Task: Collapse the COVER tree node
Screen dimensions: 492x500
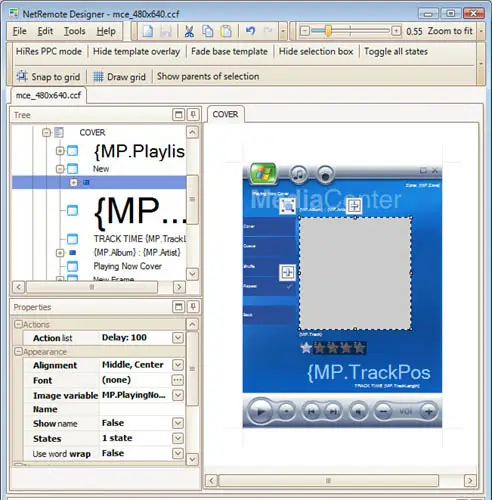Action: click(x=46, y=133)
